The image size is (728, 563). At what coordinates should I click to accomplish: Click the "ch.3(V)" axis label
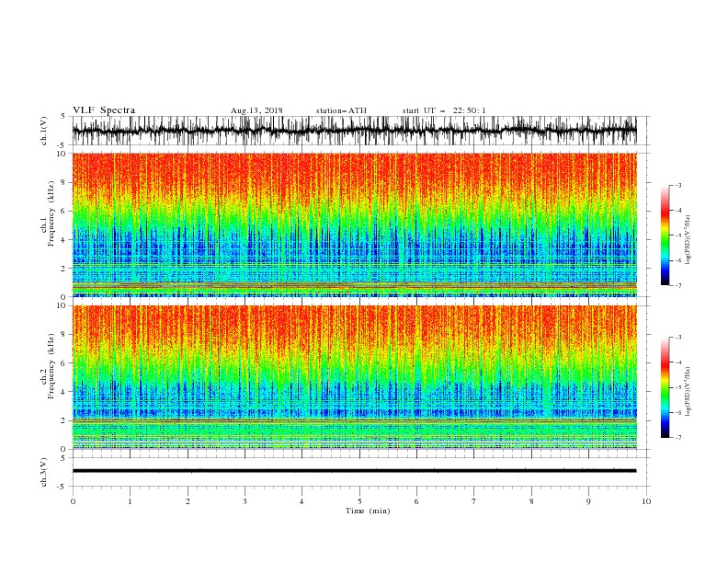pyautogui.click(x=44, y=472)
